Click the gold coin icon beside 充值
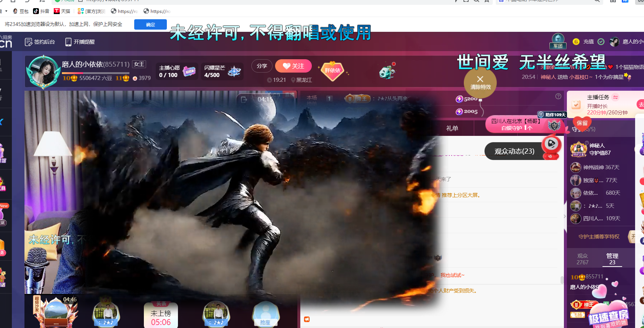 [x=576, y=42]
